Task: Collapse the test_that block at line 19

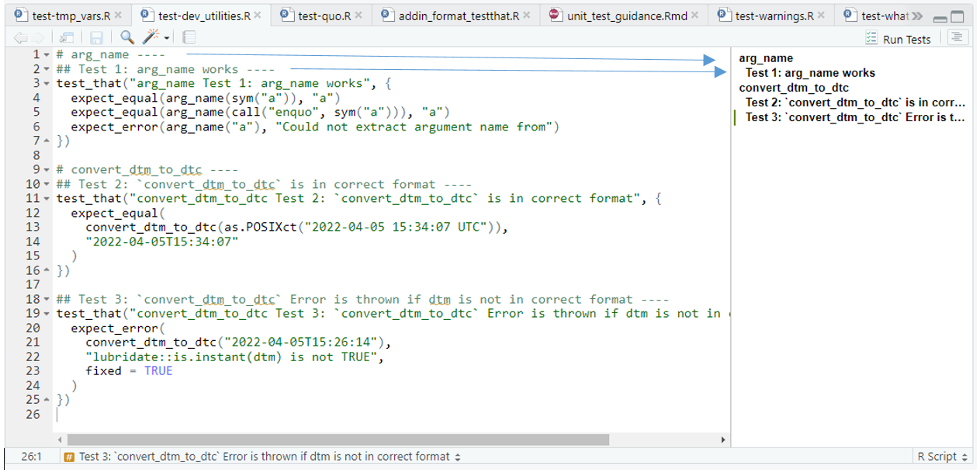Action: tap(47, 314)
